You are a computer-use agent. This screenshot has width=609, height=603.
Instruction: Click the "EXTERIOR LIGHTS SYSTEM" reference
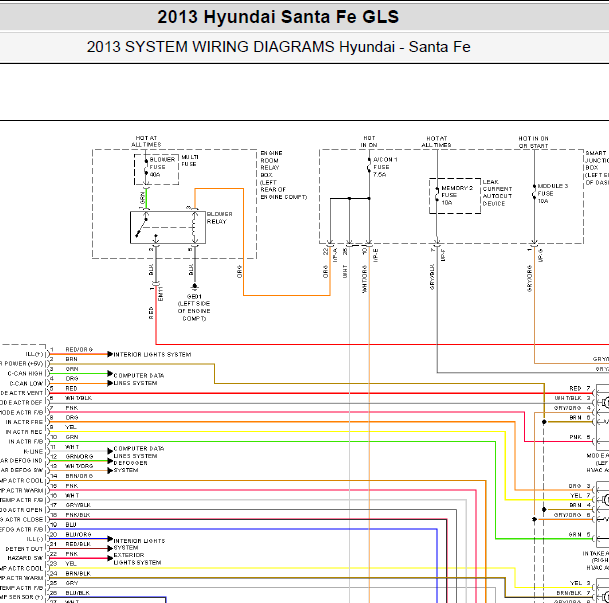click(137, 559)
